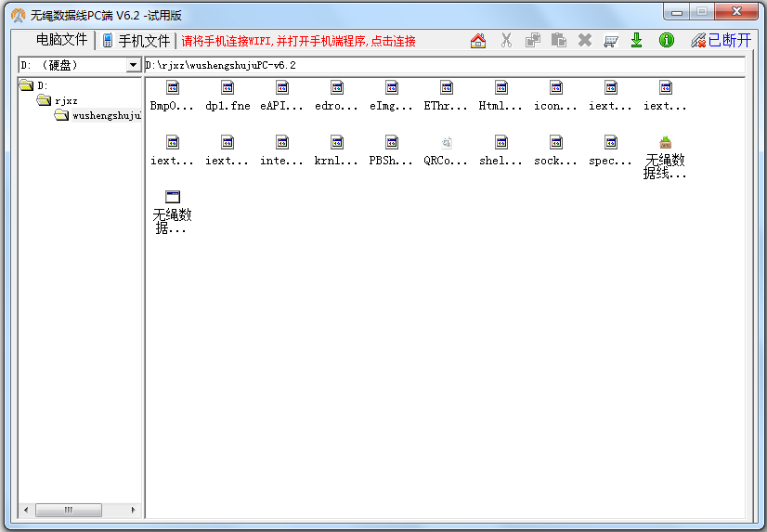Select the icon... file
Image resolution: width=767 pixels, height=532 pixels.
(x=555, y=96)
